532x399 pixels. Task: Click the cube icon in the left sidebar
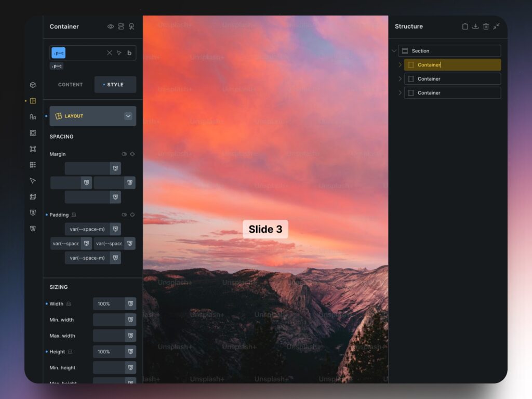click(x=33, y=85)
